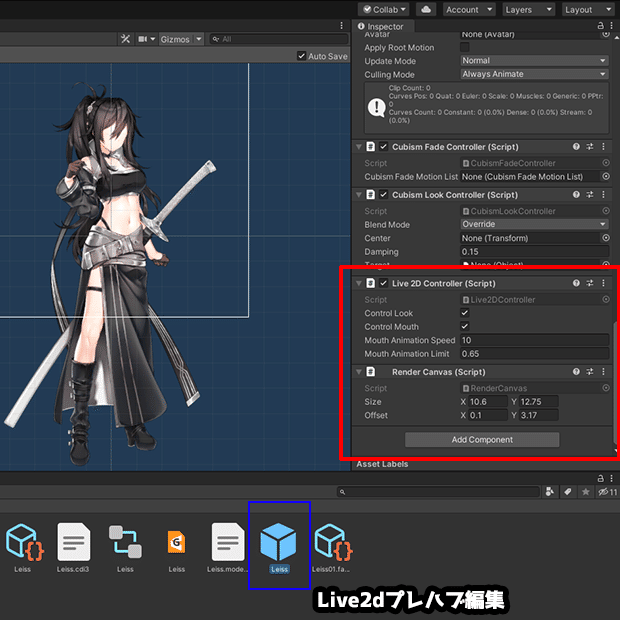This screenshot has height=620, width=620.
Task: Toggle Apply Root Motion checkbox
Action: tap(465, 47)
